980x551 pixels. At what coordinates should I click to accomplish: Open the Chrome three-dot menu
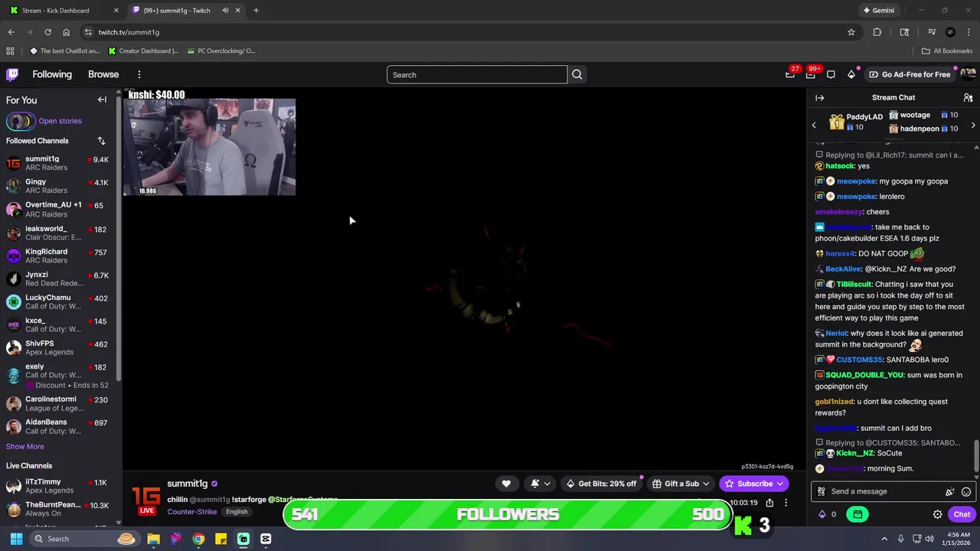pyautogui.click(x=969, y=32)
